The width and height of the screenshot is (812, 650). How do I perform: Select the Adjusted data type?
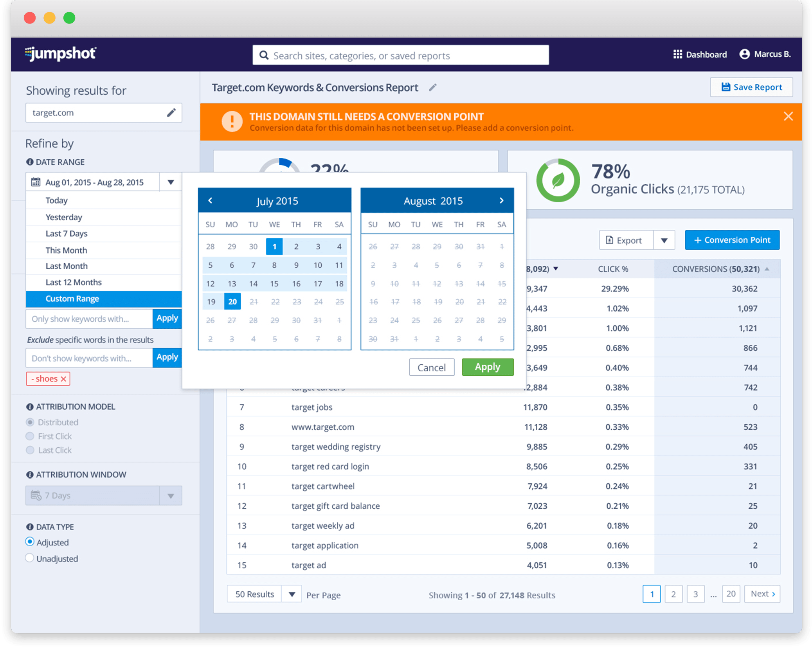click(x=30, y=542)
